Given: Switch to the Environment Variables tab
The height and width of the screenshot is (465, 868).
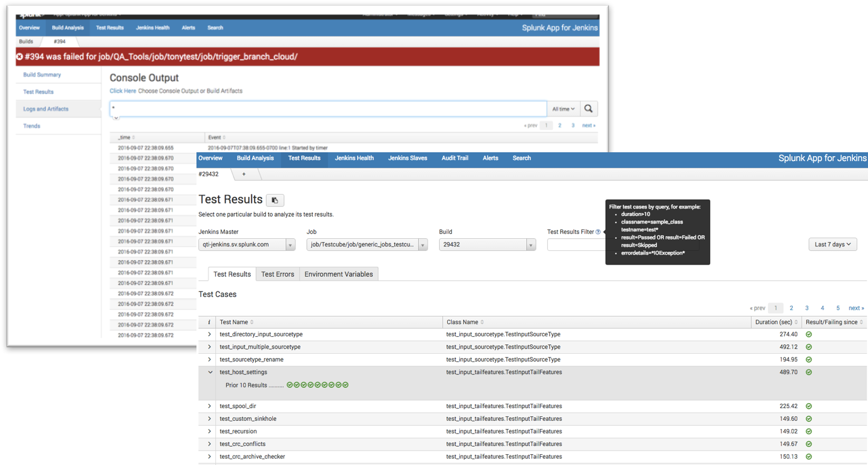Looking at the screenshot, I should click(x=339, y=274).
